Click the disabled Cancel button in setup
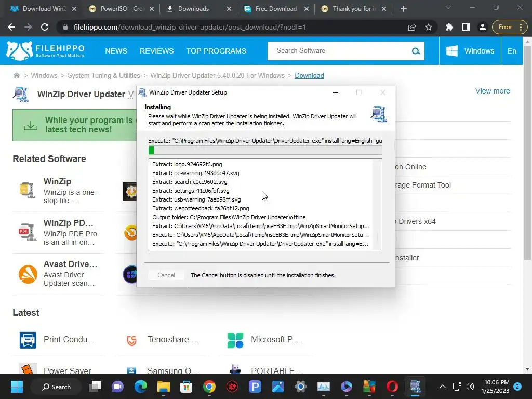The width and height of the screenshot is (532, 399). (x=166, y=275)
